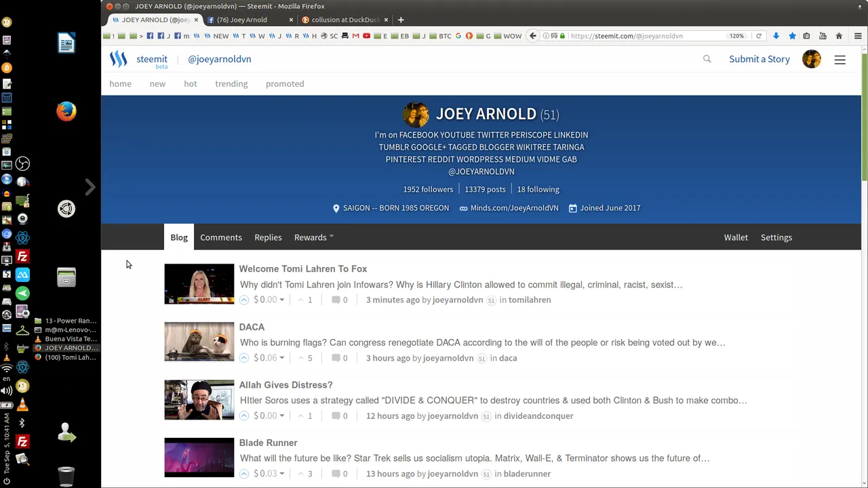Image resolution: width=868 pixels, height=488 pixels.
Task: Click Submit a Story
Action: (x=759, y=59)
